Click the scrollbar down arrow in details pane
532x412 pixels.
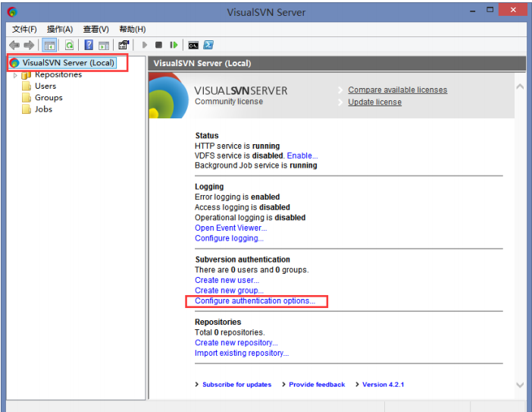[x=520, y=385]
